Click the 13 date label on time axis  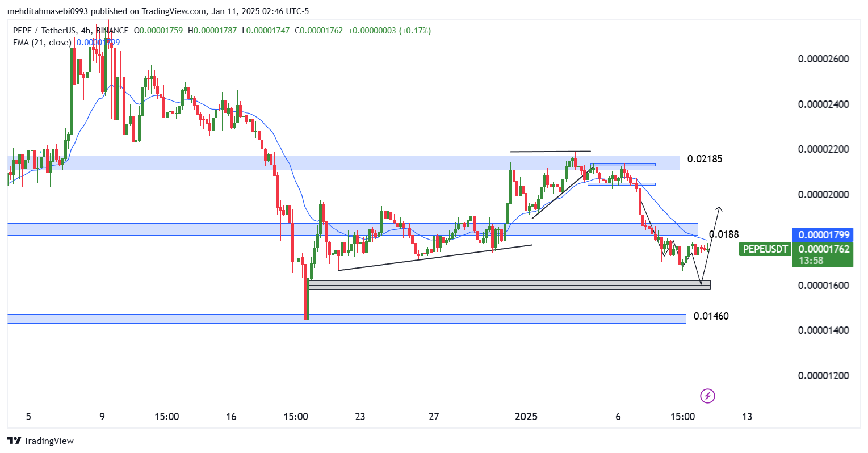pos(747,417)
